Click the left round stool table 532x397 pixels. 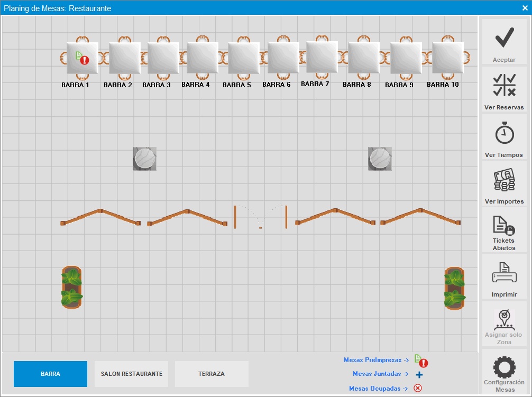coord(144,159)
